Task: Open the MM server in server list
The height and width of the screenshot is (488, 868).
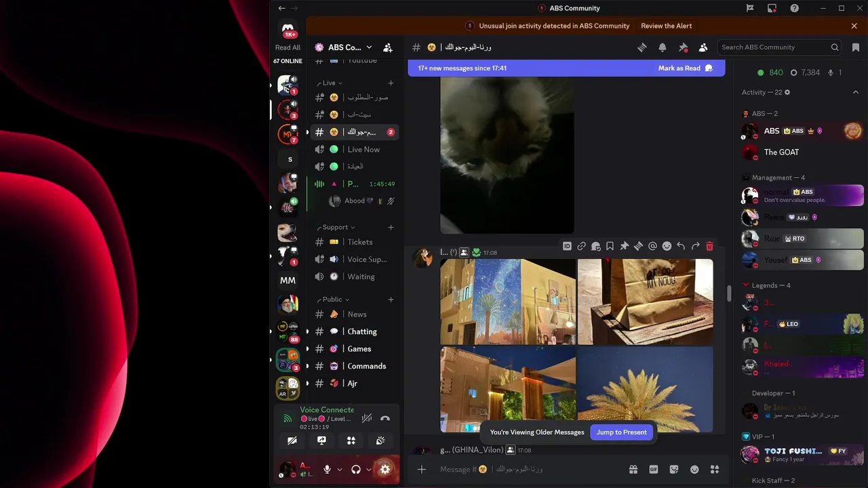Action: [x=288, y=280]
